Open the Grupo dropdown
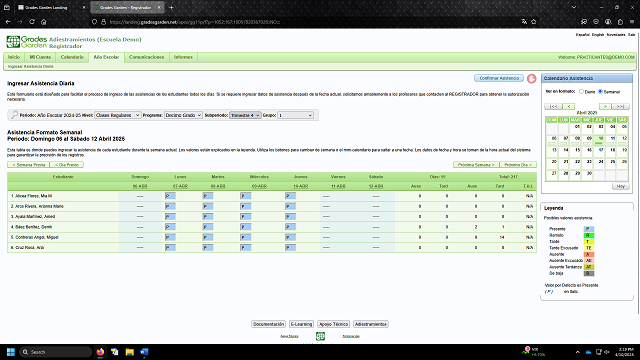 click(x=296, y=115)
